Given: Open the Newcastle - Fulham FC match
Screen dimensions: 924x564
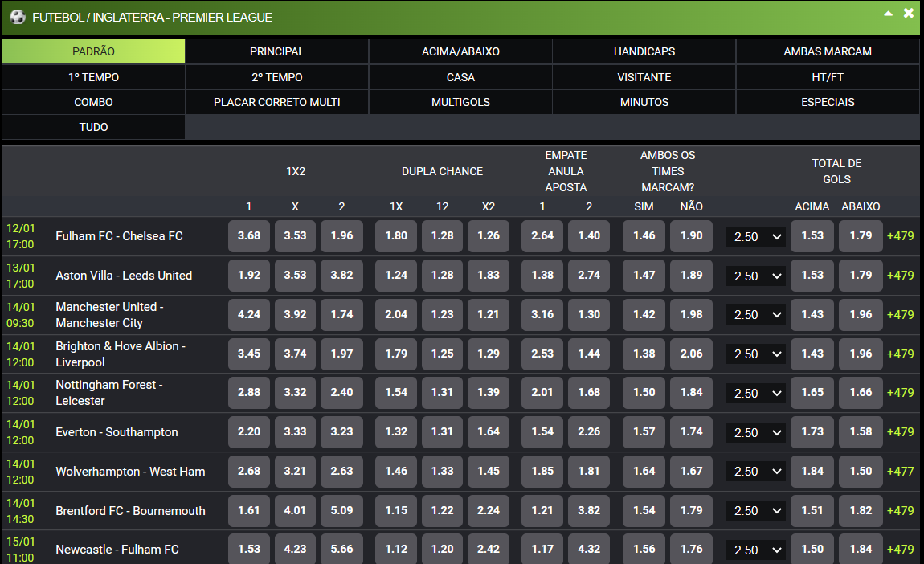Looking at the screenshot, I should point(117,550).
